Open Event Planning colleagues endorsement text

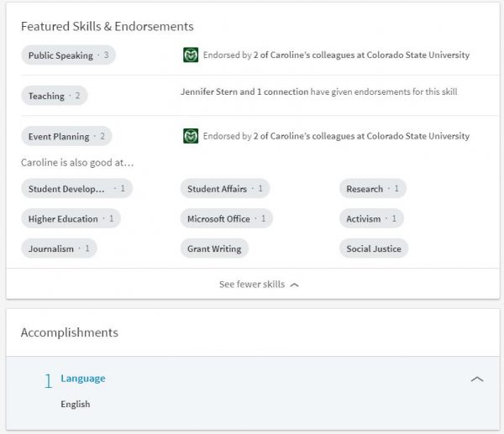click(x=336, y=136)
